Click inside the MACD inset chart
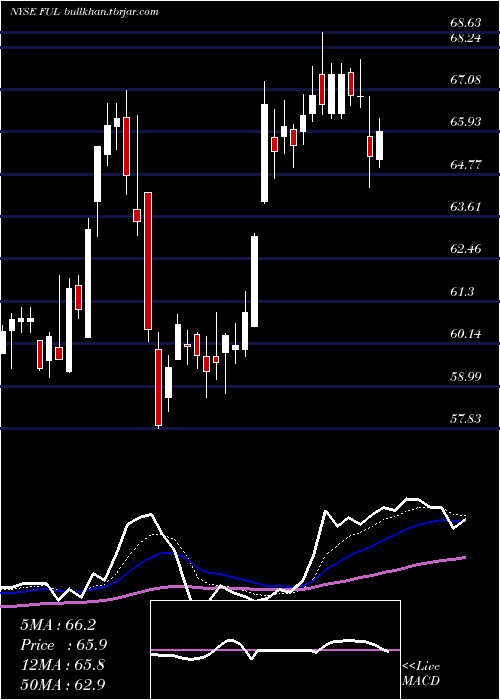 tap(275, 650)
